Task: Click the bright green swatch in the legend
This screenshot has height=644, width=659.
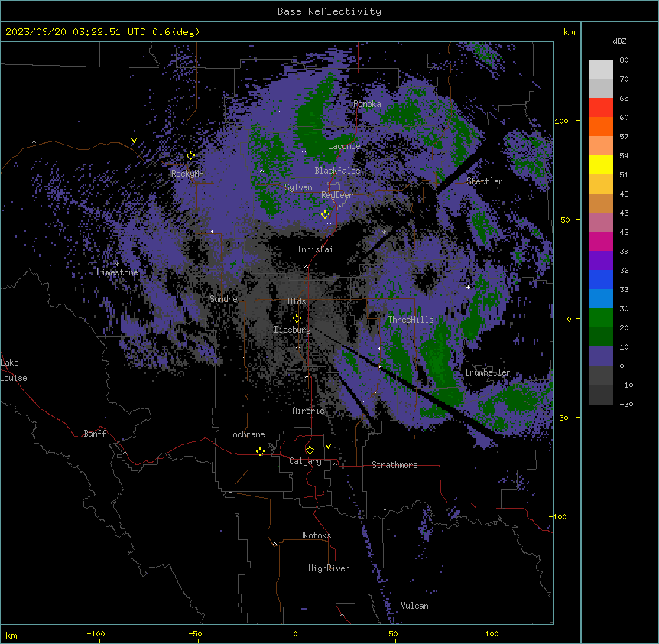Action: pyautogui.click(x=601, y=318)
